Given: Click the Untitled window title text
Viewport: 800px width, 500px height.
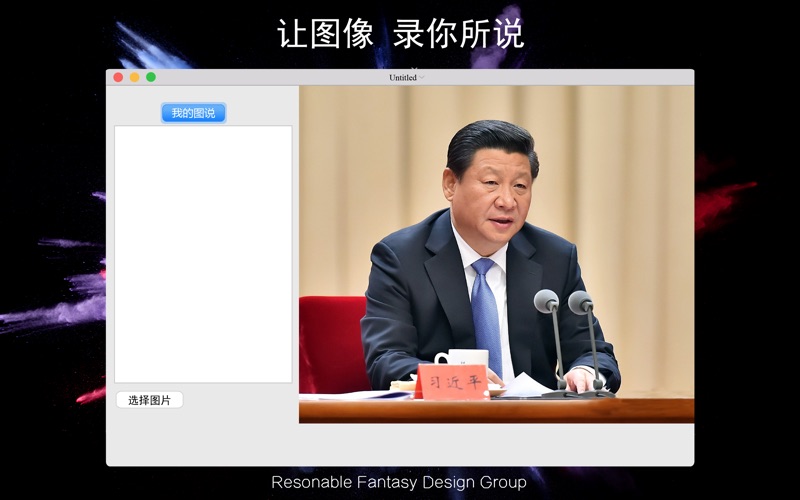Looking at the screenshot, I should 403,77.
